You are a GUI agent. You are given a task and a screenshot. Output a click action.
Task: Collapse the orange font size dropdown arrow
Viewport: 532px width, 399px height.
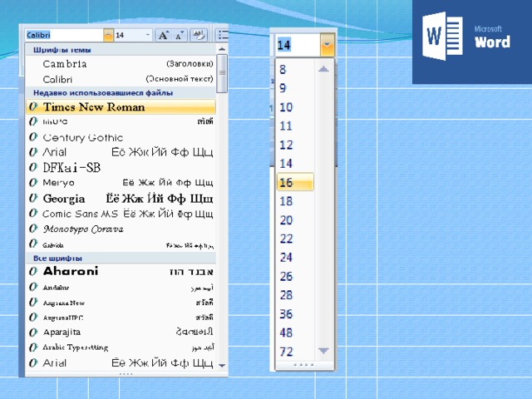coord(327,44)
